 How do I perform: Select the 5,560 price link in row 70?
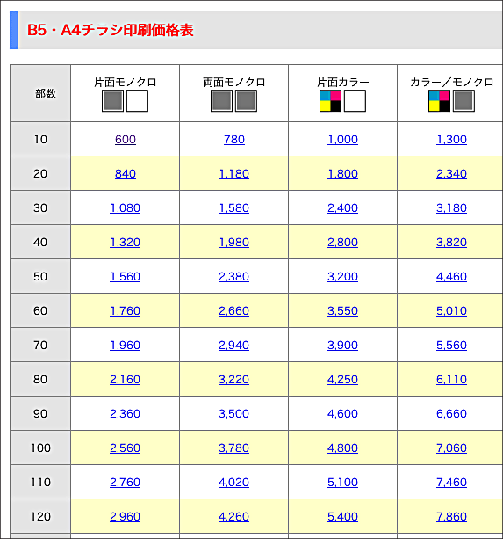(451, 345)
